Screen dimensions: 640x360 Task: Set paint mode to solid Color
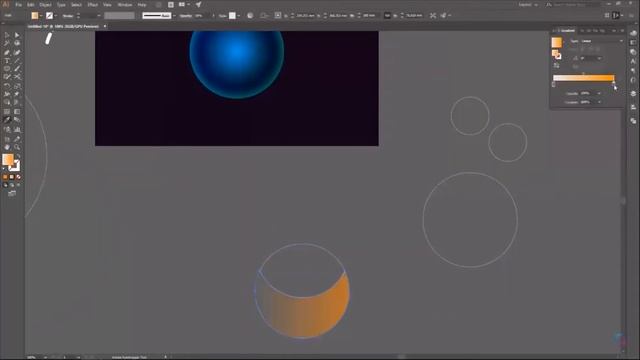tap(5, 177)
